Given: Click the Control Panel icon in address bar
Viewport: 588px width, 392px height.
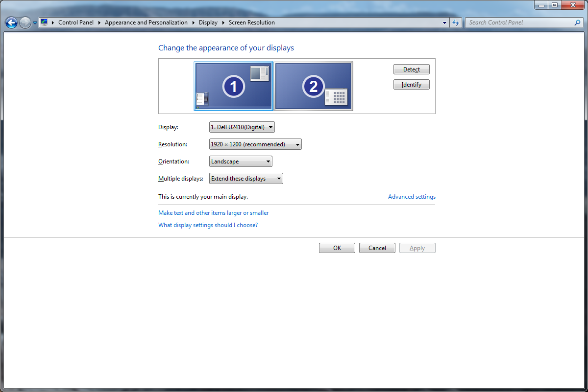Looking at the screenshot, I should 44,23.
